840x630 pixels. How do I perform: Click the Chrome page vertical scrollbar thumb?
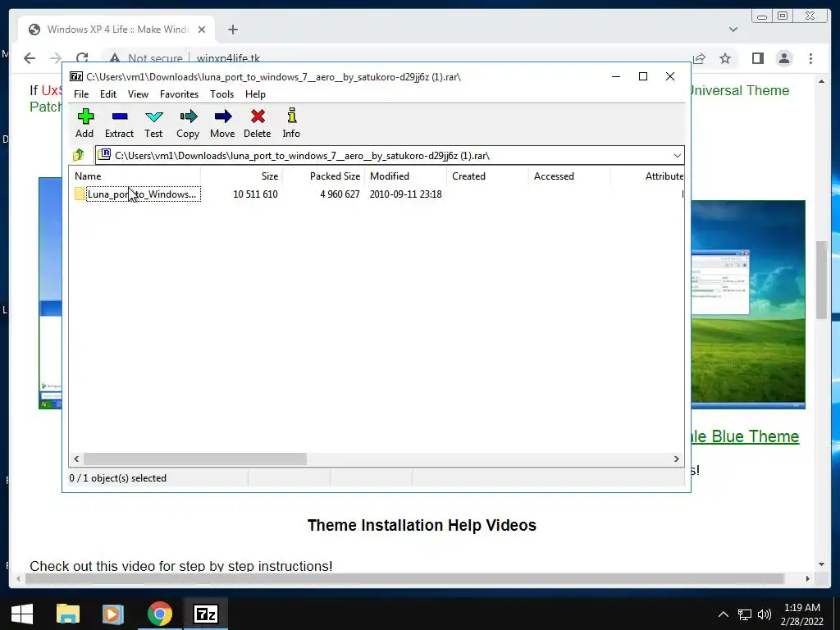822,281
